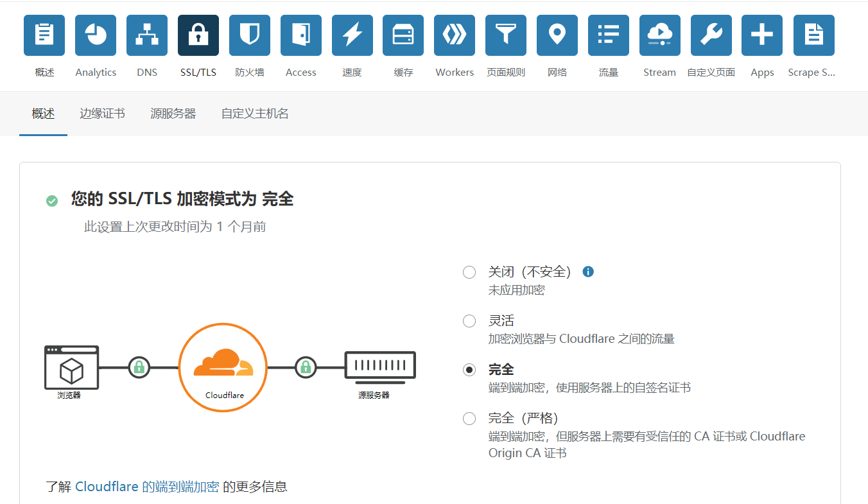Screen dimensions: 868x504
Task: Open the 自定义页面 wrench icon
Action: coord(711,35)
